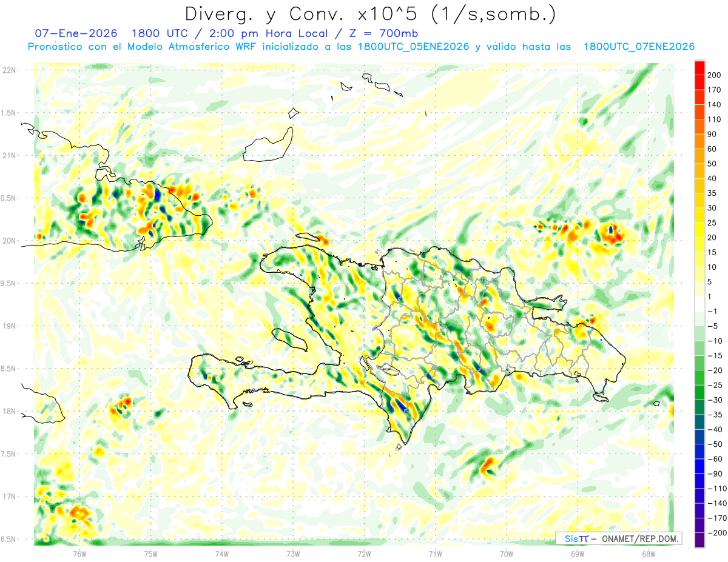Click the 20N latitude label
Image resolution: width=728 pixels, height=562 pixels.
click(x=9, y=241)
